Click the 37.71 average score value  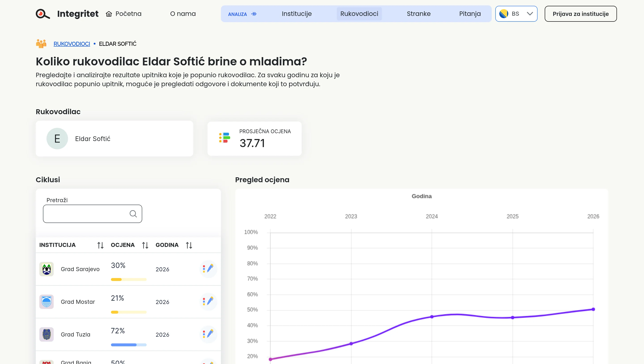252,143
